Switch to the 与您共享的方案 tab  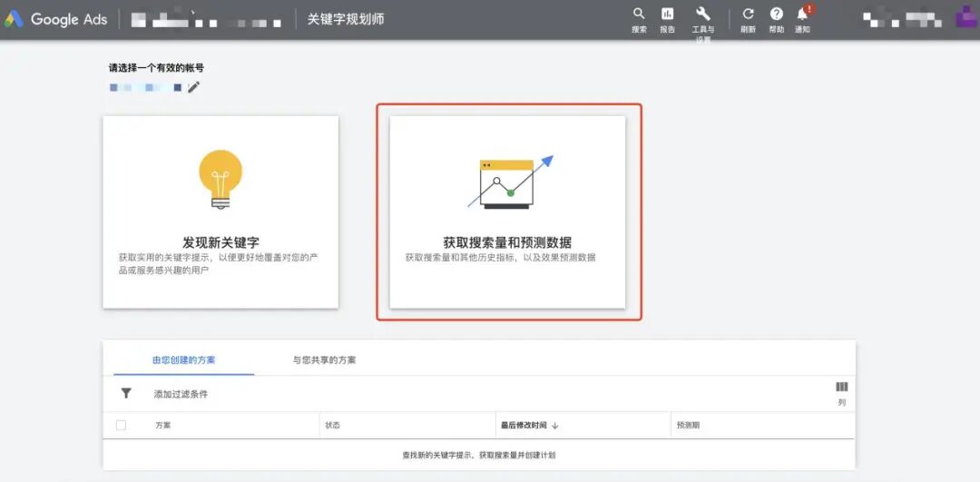tap(324, 360)
